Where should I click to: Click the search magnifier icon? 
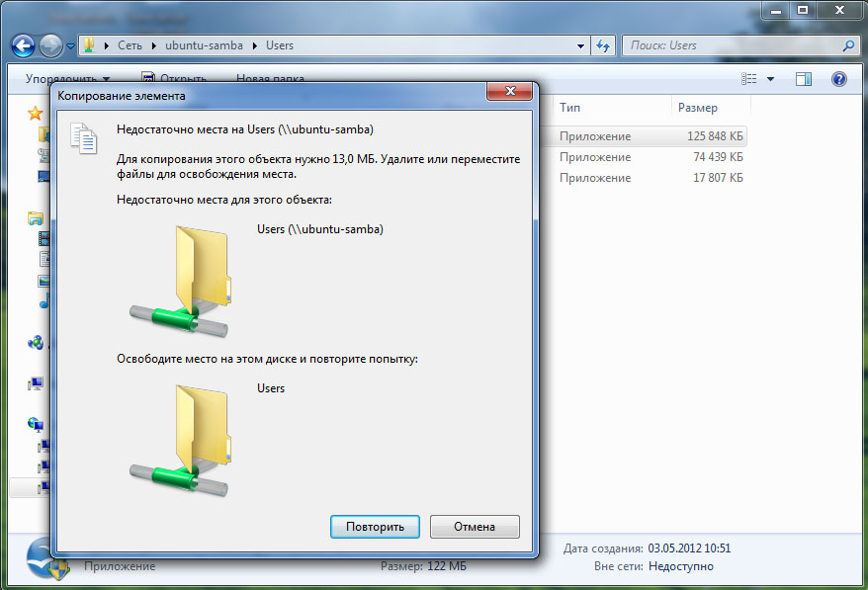[x=848, y=45]
